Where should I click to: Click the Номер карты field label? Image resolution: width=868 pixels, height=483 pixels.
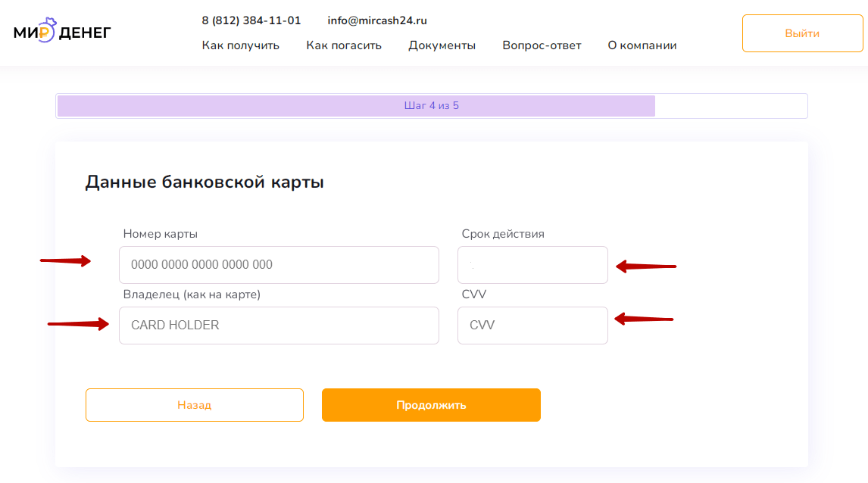point(161,234)
